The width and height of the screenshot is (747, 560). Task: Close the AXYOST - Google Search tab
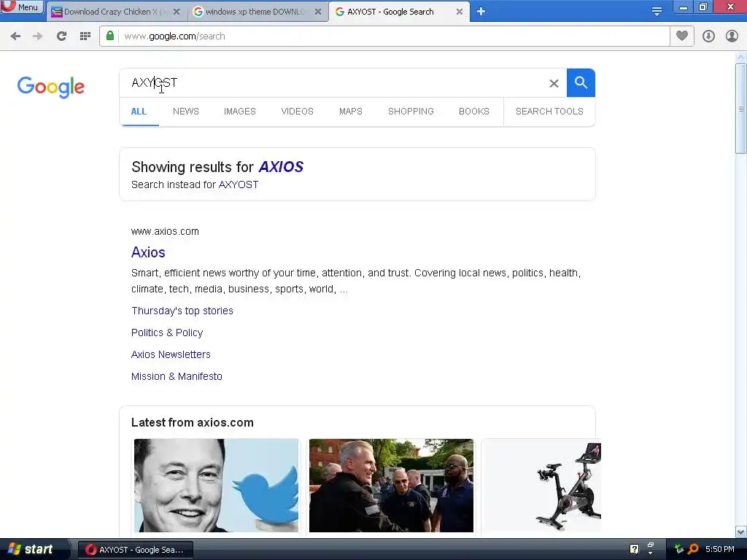pos(460,12)
